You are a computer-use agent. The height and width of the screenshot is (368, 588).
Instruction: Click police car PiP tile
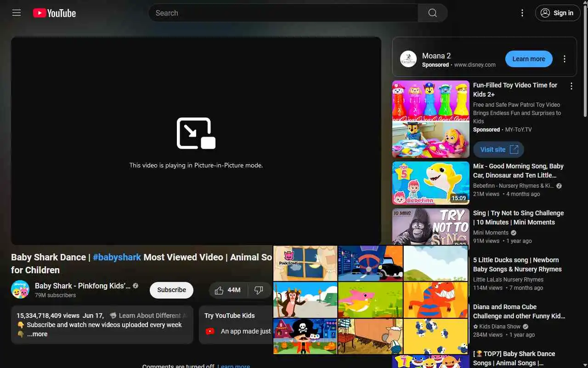[370, 263]
